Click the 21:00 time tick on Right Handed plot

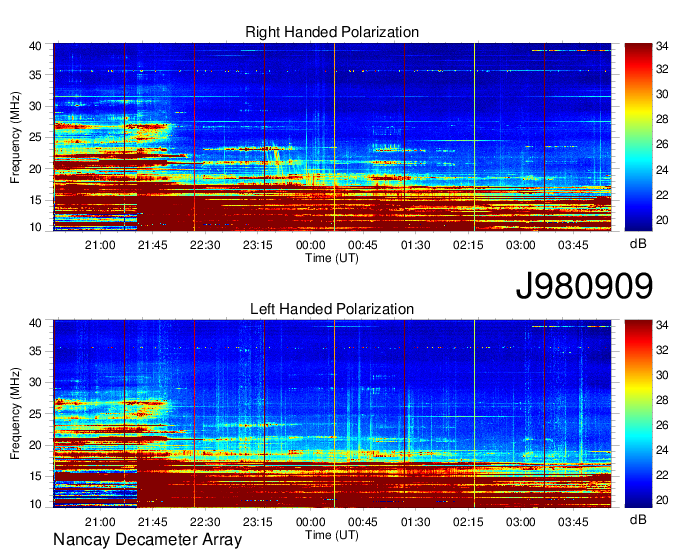(x=100, y=245)
